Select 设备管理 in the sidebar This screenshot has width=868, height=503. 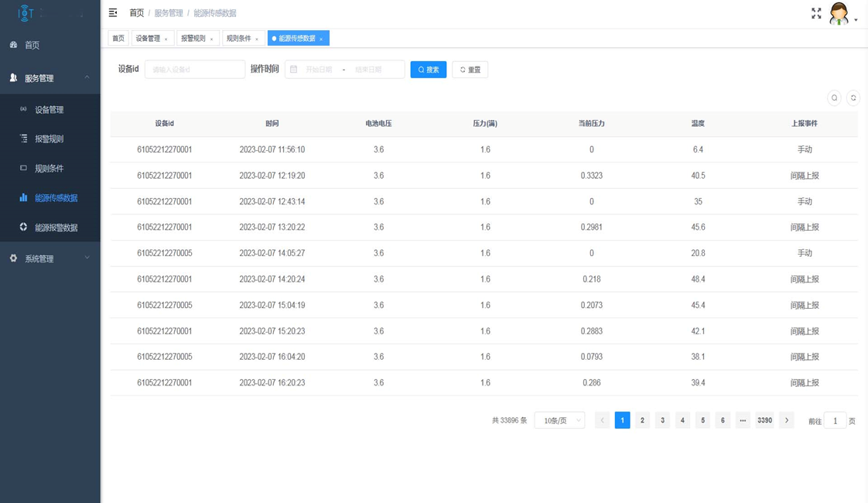point(49,110)
